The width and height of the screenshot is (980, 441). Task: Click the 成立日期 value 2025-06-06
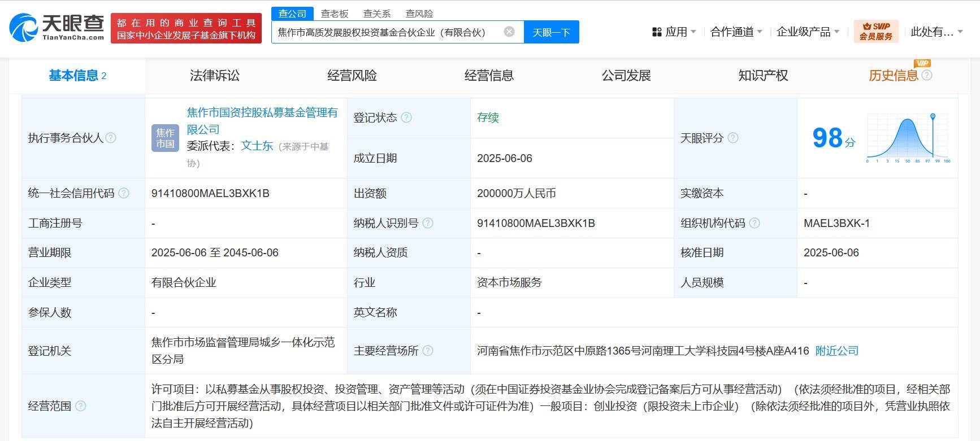505,158
